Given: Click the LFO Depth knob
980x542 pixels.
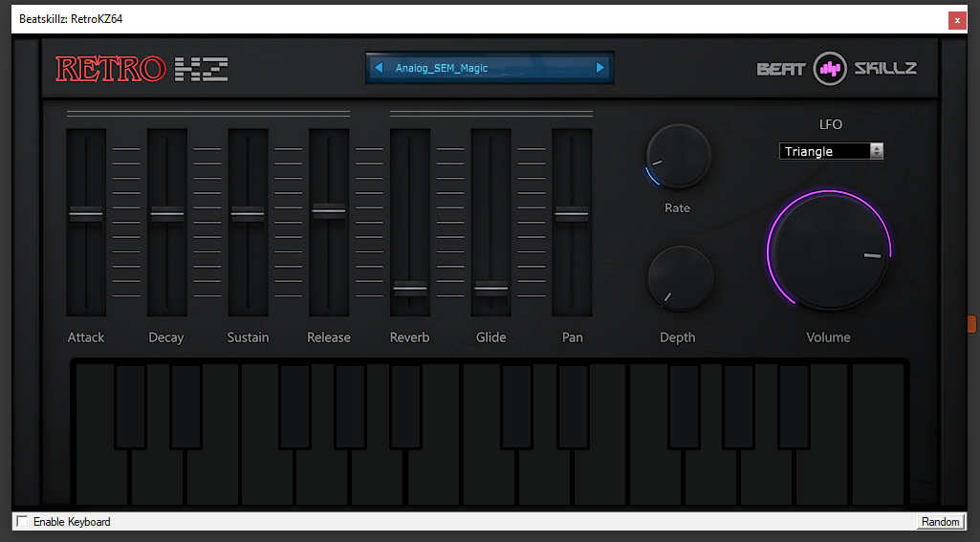Looking at the screenshot, I should tap(680, 278).
